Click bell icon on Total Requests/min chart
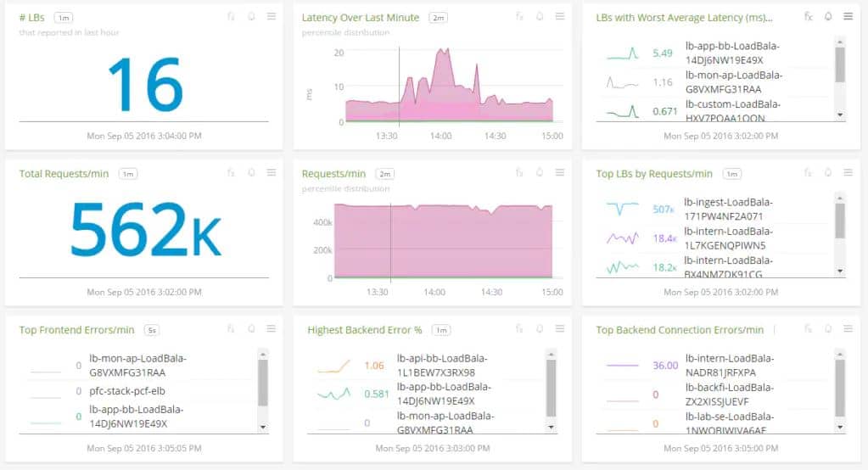868x470 pixels. click(x=251, y=173)
